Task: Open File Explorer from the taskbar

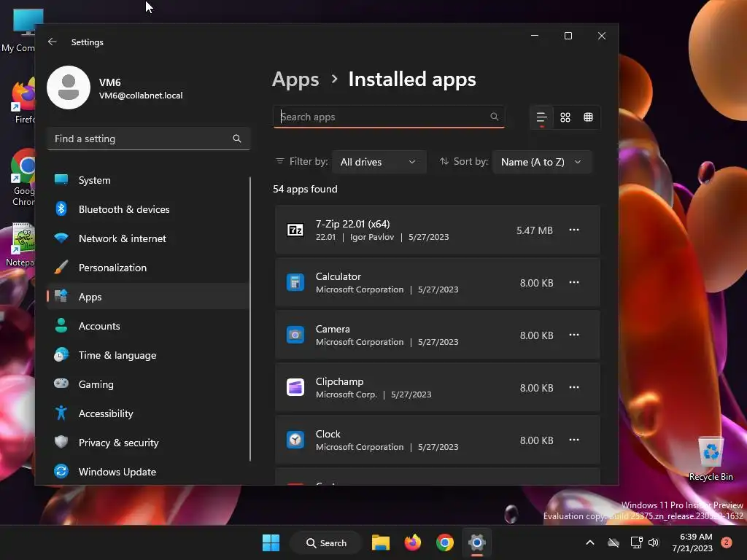Action: 381,542
